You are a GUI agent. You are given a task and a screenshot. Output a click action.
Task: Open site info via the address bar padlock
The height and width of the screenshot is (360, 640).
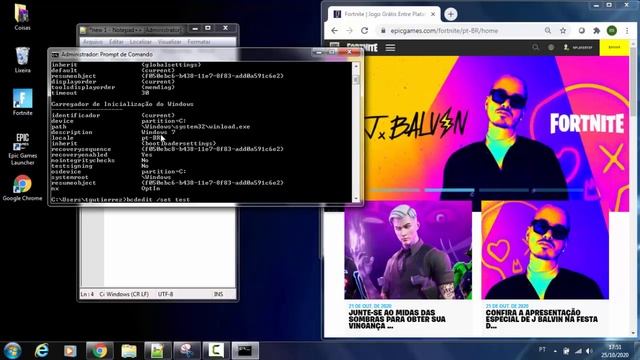(383, 31)
